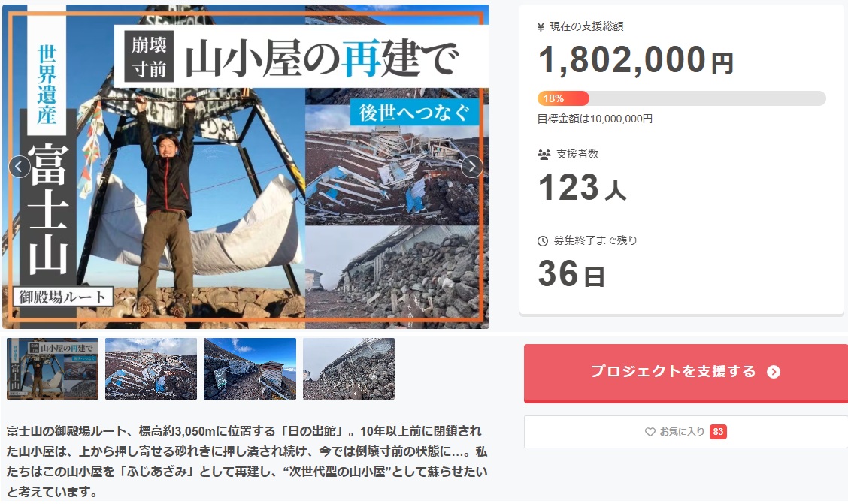Select the fourth thumbnail of the rock wall
Image resolution: width=848 pixels, height=504 pixels.
tap(349, 369)
